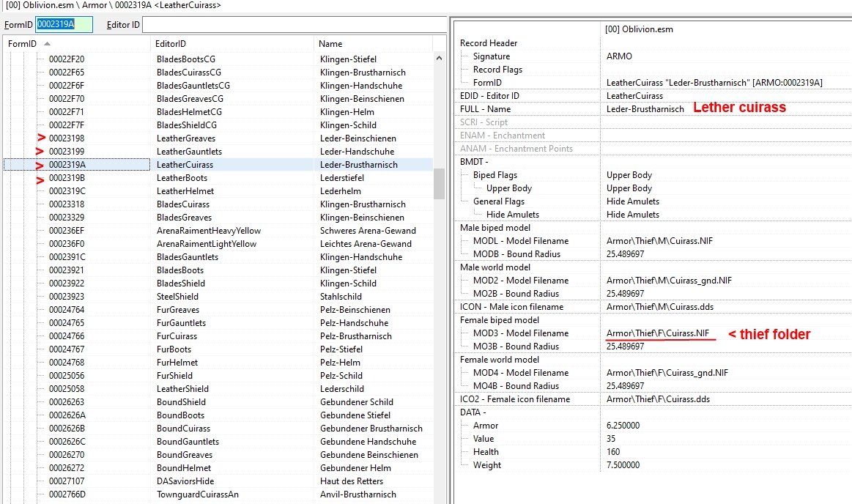Viewport: 852px width, 504px height.
Task: Click the ENAM - Enchantment row
Action: [x=653, y=136]
